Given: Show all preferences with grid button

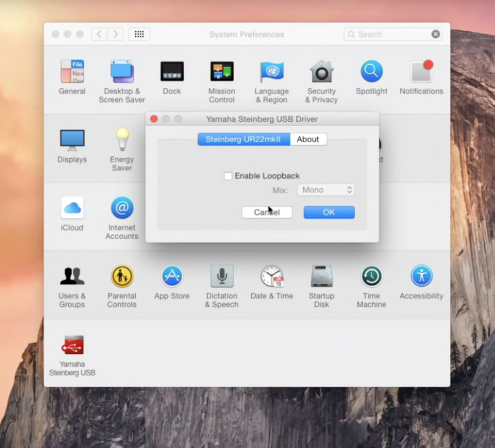Looking at the screenshot, I should tap(139, 34).
